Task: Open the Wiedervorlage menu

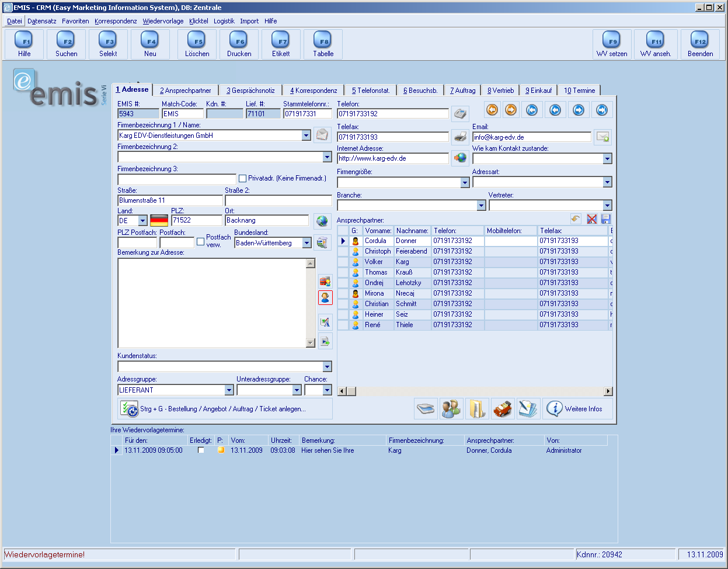Action: coord(163,21)
